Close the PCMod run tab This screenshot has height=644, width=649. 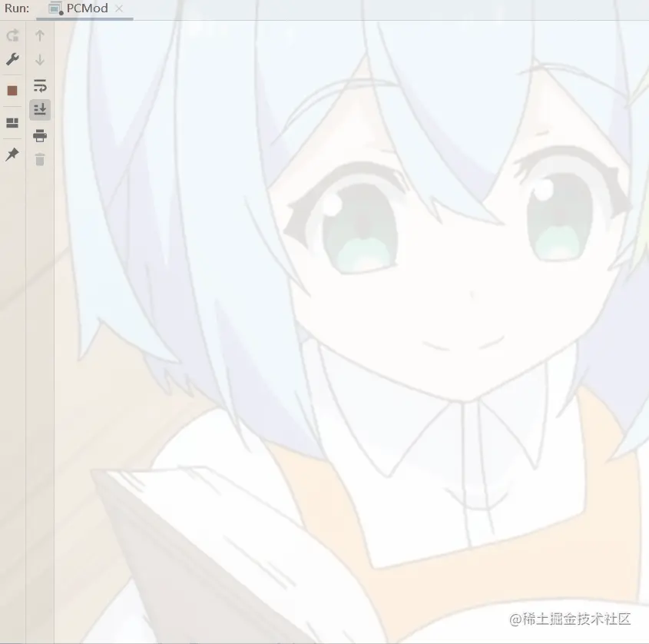pyautogui.click(x=119, y=8)
